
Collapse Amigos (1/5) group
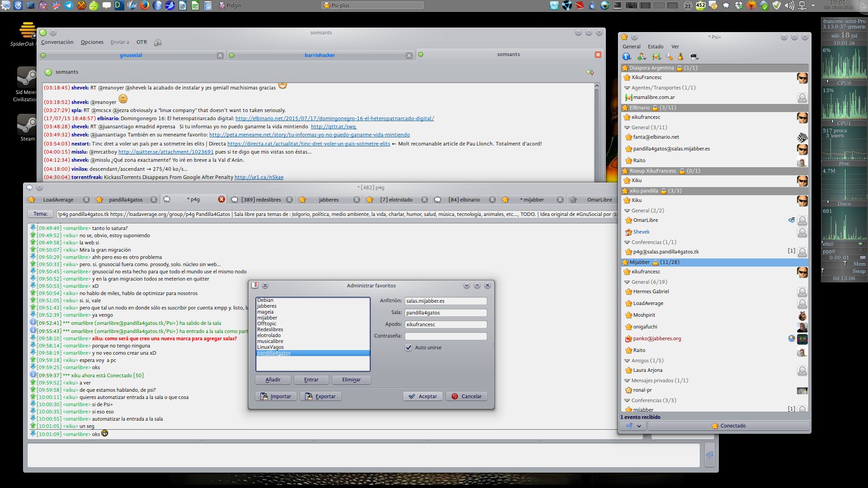pos(627,361)
